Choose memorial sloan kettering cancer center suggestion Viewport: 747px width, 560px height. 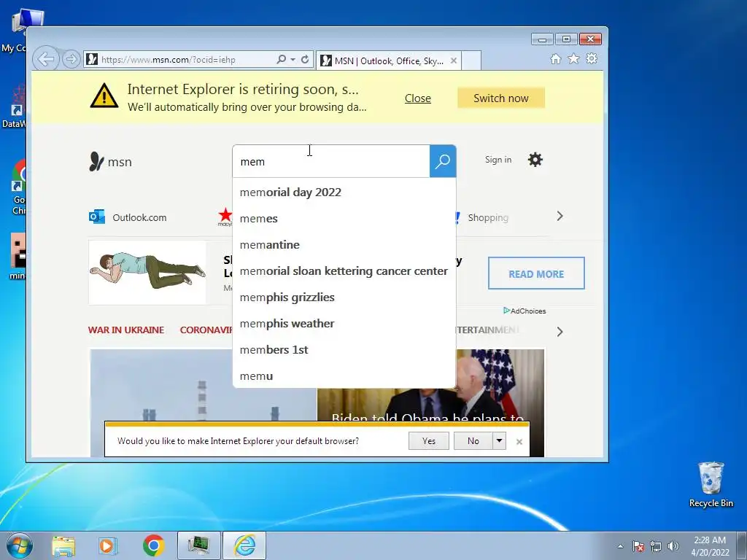pos(344,271)
